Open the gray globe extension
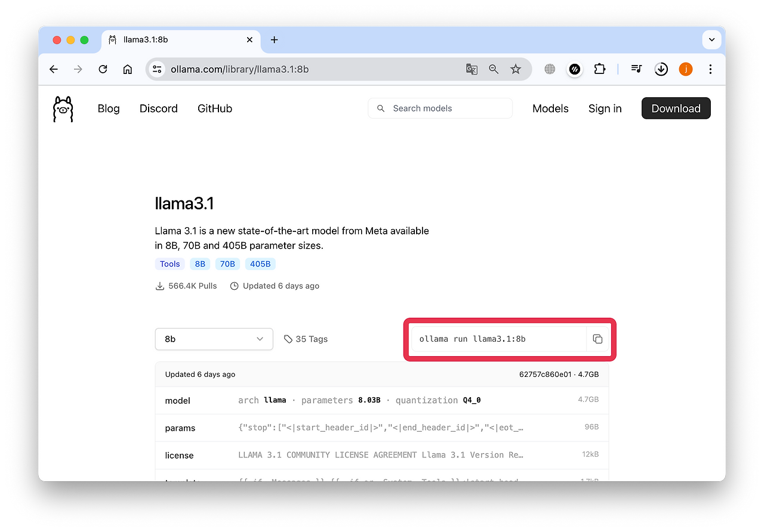The width and height of the screenshot is (764, 532). click(550, 69)
